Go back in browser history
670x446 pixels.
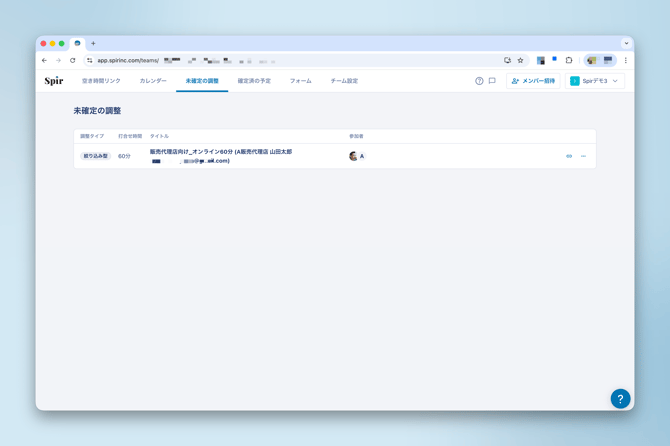tap(44, 60)
